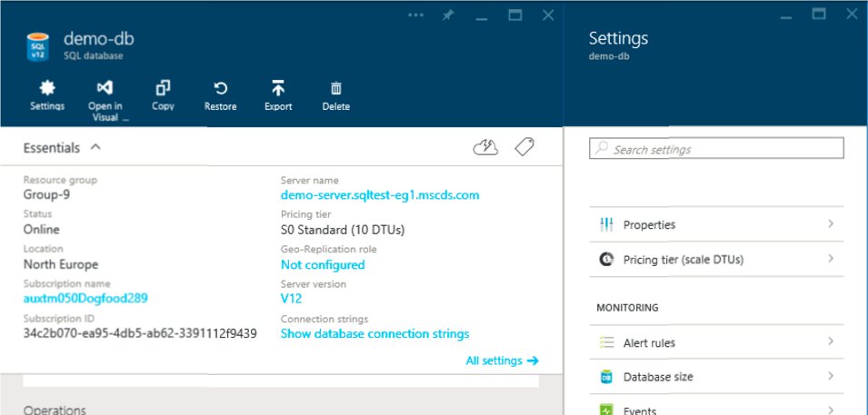Click the Online status text

pos(42,230)
